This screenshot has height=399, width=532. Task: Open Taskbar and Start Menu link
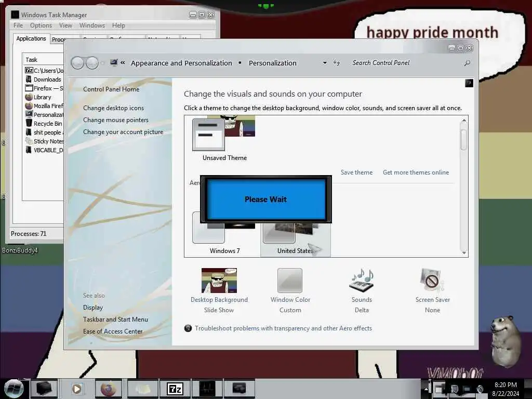point(115,320)
